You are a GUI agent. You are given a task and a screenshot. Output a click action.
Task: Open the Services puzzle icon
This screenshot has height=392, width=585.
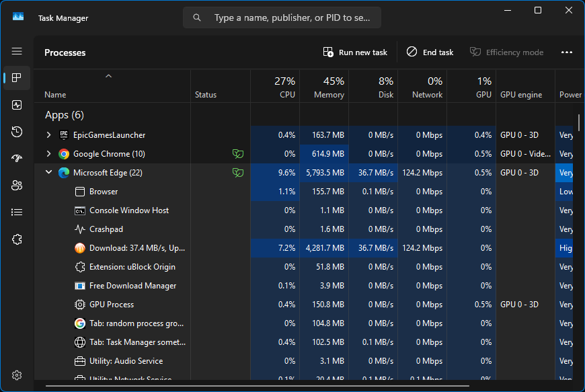tap(17, 239)
